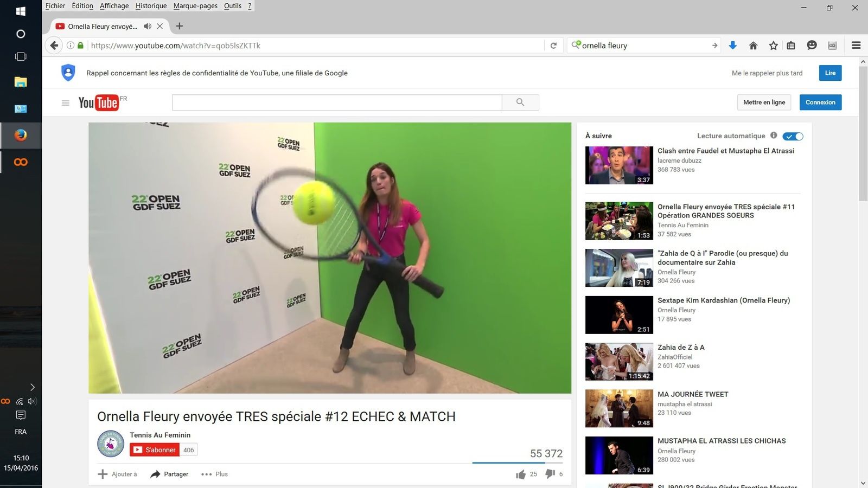This screenshot has height=488, width=868.
Task: Open Tennis Au Feminin channel link
Action: [160, 435]
